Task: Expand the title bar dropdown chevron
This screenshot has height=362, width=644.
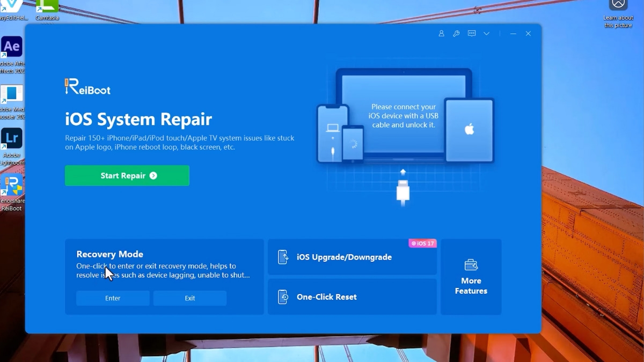Action: coord(486,33)
